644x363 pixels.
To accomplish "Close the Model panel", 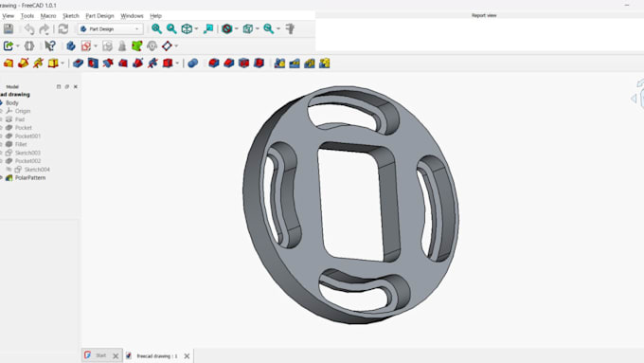I will pos(76,87).
